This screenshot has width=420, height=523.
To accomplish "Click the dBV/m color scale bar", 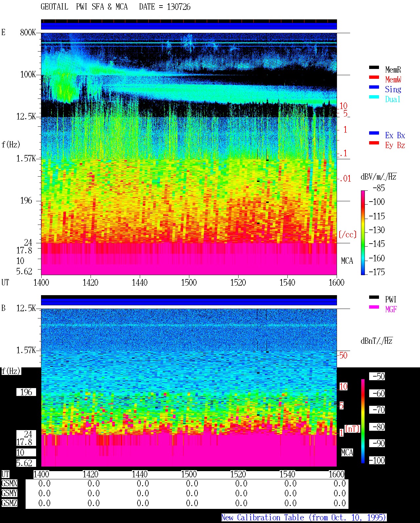I will (363, 232).
